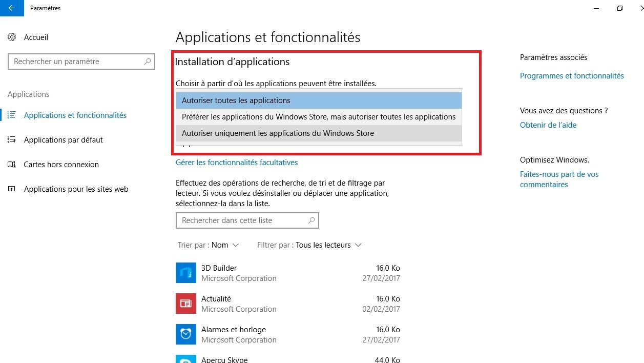This screenshot has width=644, height=363.
Task: Select Autoriser uniquement les applications du Windows Store
Action: pyautogui.click(x=319, y=133)
